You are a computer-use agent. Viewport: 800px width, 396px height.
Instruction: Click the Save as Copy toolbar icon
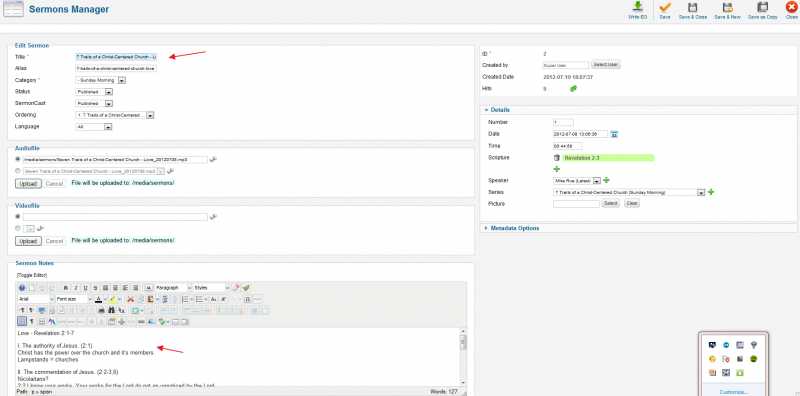click(762, 10)
